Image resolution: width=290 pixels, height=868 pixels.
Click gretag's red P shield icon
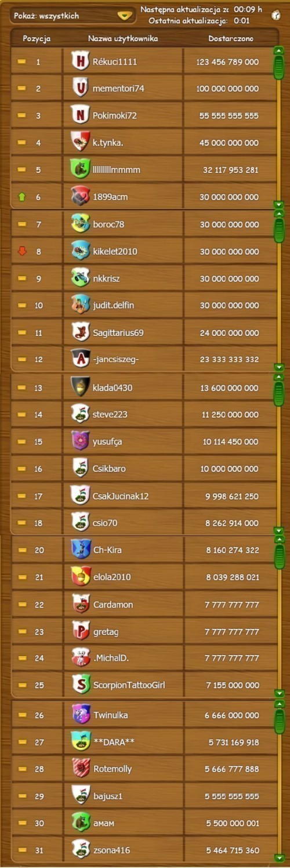81,631
